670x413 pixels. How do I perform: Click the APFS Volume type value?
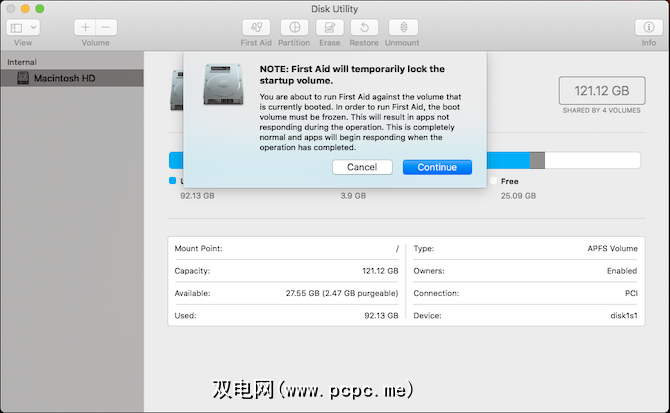612,249
